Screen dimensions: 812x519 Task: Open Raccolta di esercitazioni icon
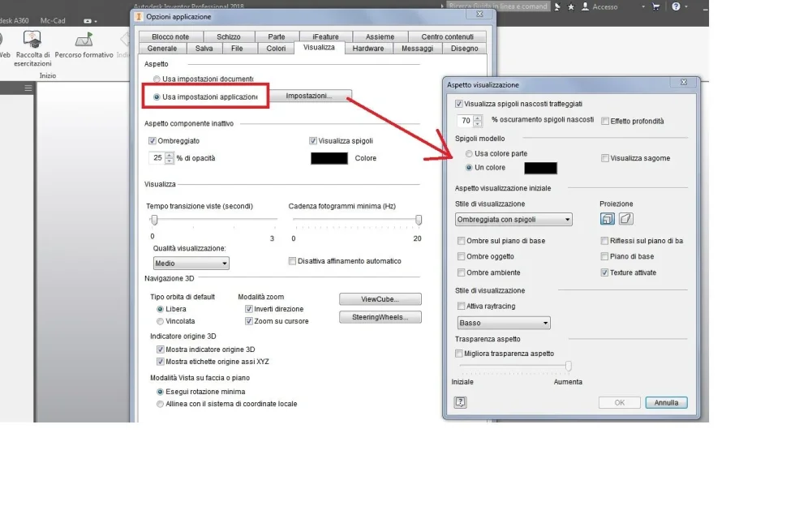click(x=32, y=39)
